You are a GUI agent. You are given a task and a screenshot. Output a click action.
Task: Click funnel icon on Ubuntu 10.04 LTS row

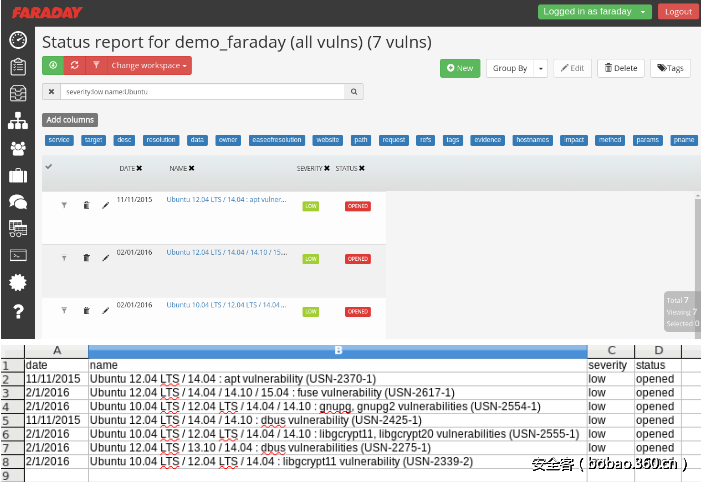coord(64,311)
